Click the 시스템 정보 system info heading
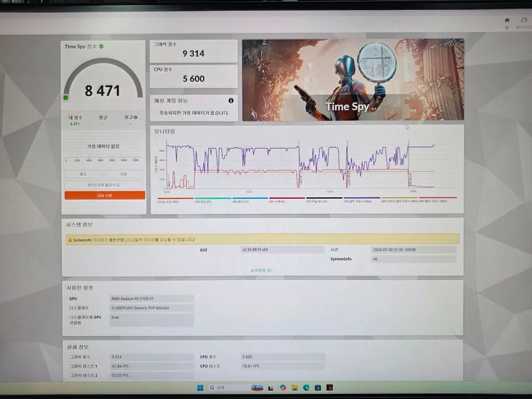The height and width of the screenshot is (399, 532). coord(79,225)
